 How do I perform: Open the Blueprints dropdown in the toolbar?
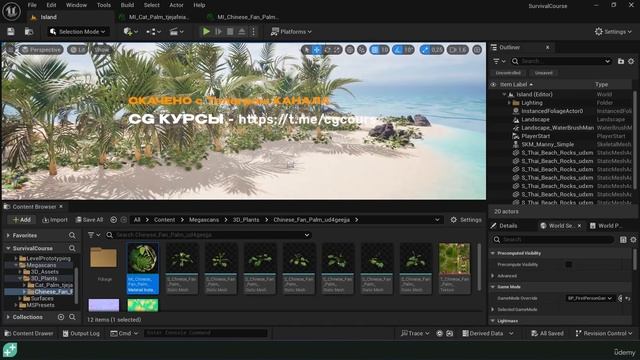tap(153, 31)
